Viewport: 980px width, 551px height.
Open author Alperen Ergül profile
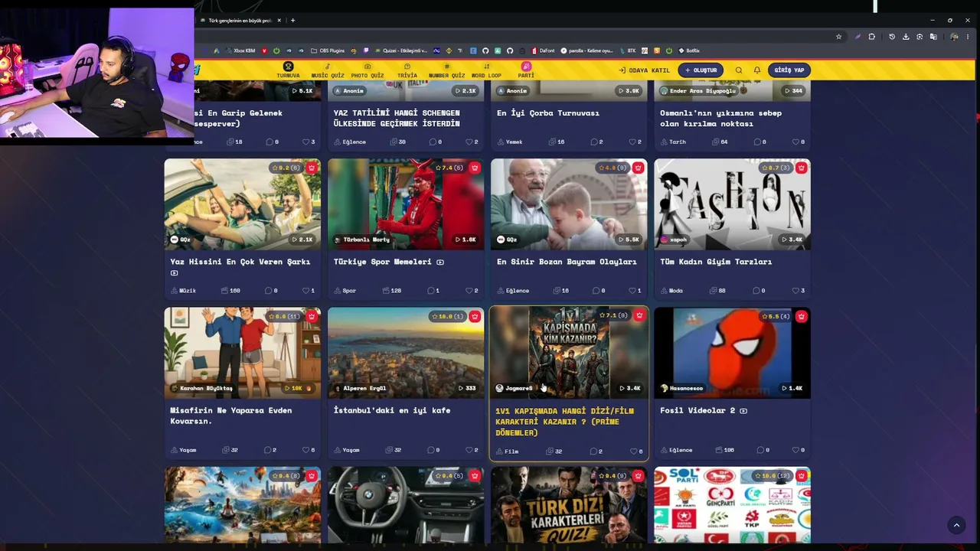[x=360, y=388]
